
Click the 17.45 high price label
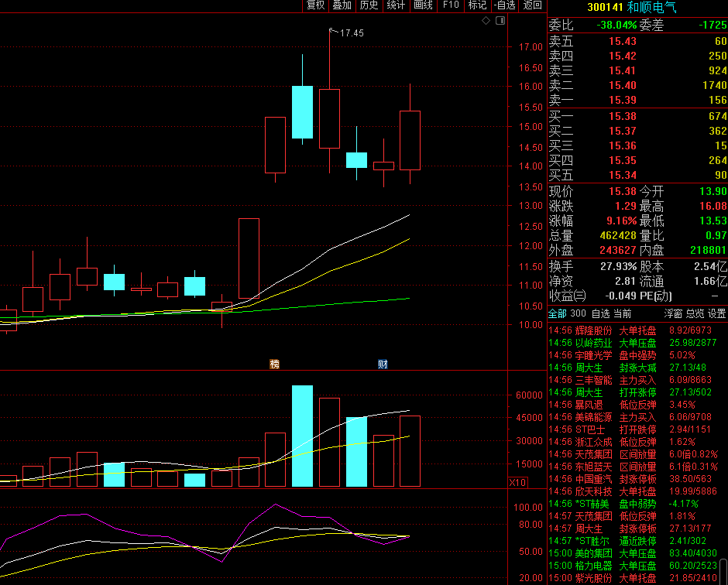[x=352, y=33]
